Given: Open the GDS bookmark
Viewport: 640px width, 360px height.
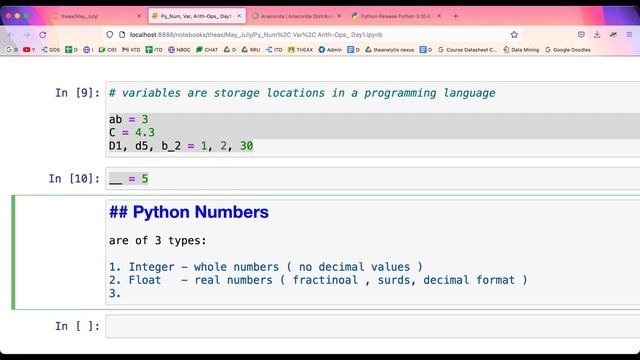Looking at the screenshot, I should pos(50,50).
